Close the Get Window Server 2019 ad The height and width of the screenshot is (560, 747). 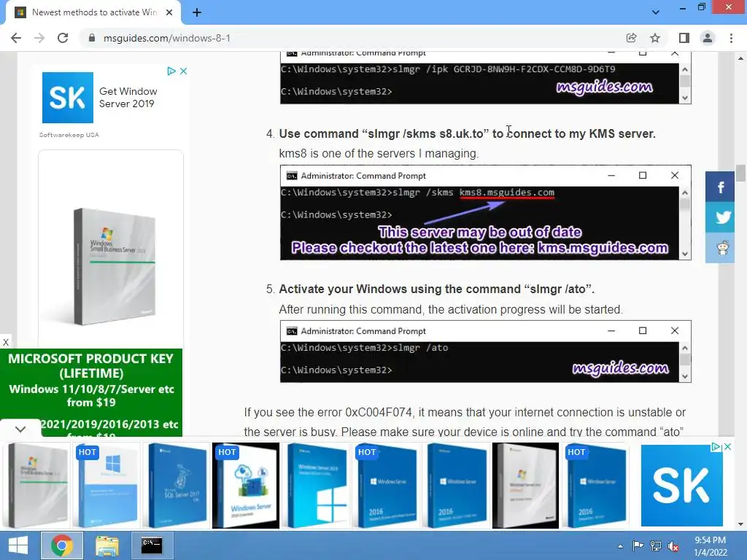pyautogui.click(x=183, y=71)
